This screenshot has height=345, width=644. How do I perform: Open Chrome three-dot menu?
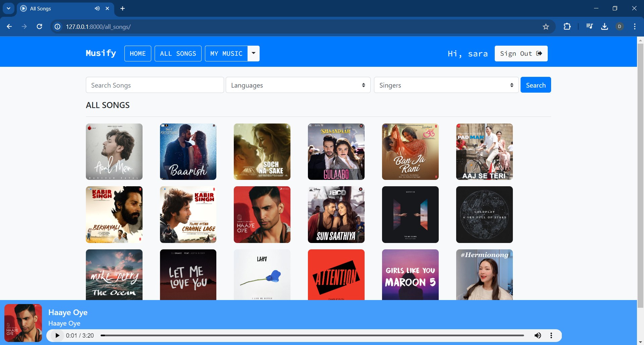[635, 27]
